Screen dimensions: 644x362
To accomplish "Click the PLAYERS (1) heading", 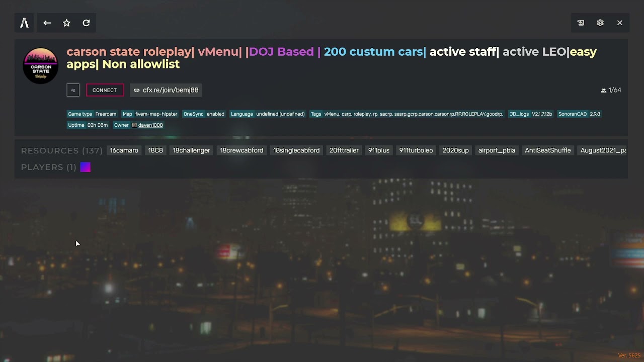I will pos(49,167).
